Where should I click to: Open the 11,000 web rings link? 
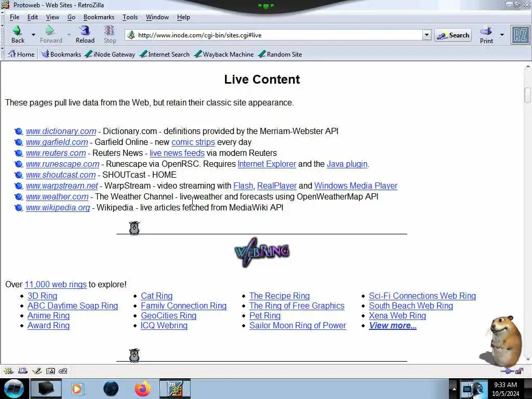click(x=56, y=284)
